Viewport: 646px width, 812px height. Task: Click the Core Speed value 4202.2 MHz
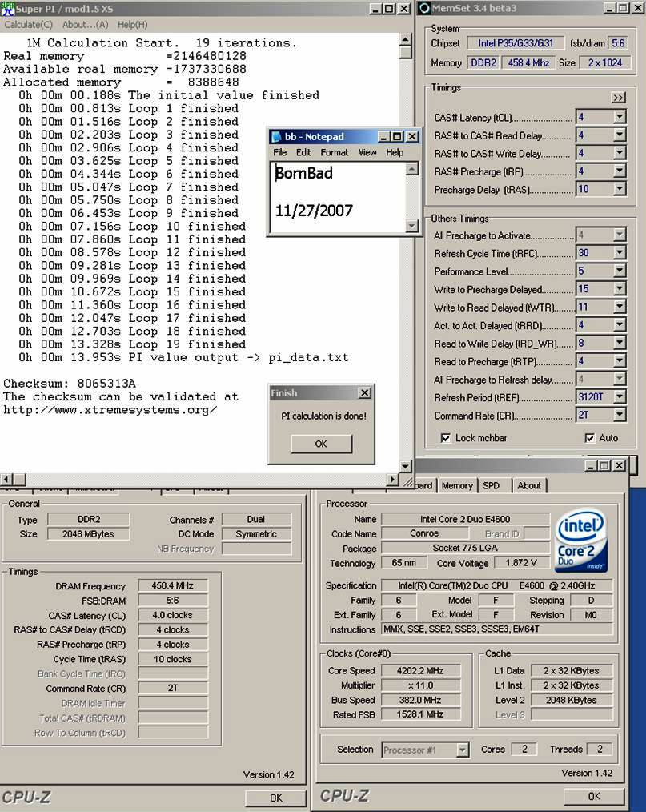(420, 670)
